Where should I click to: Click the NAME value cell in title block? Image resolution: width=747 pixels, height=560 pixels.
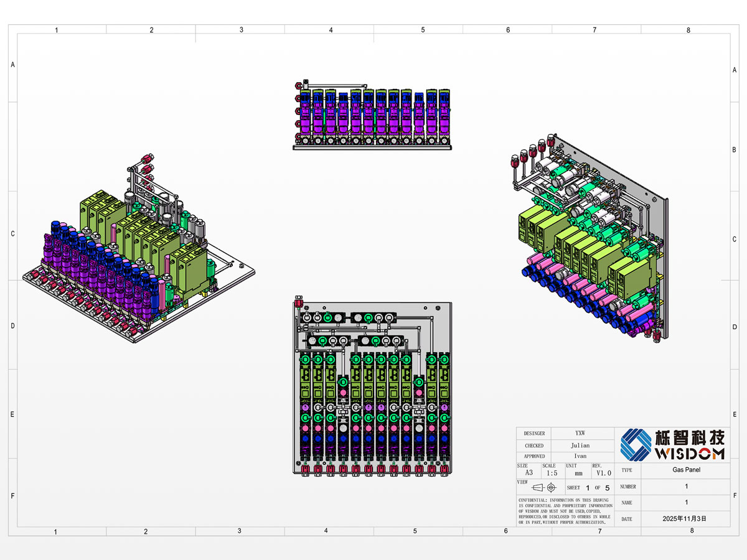point(686,502)
